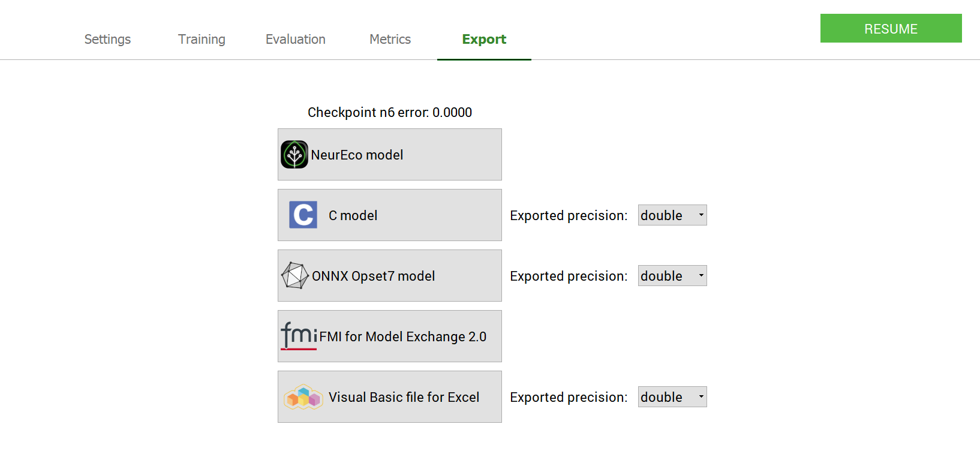Click 'Exported precision:' label beside Visual Basic
This screenshot has width=980, height=463.
pos(569,397)
